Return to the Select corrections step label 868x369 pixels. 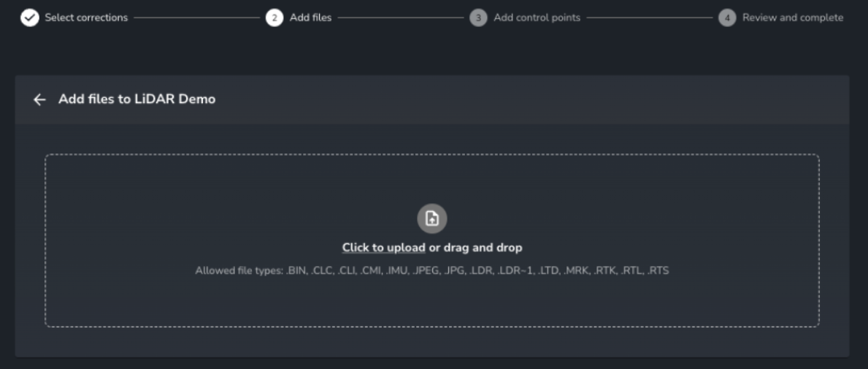tap(86, 18)
